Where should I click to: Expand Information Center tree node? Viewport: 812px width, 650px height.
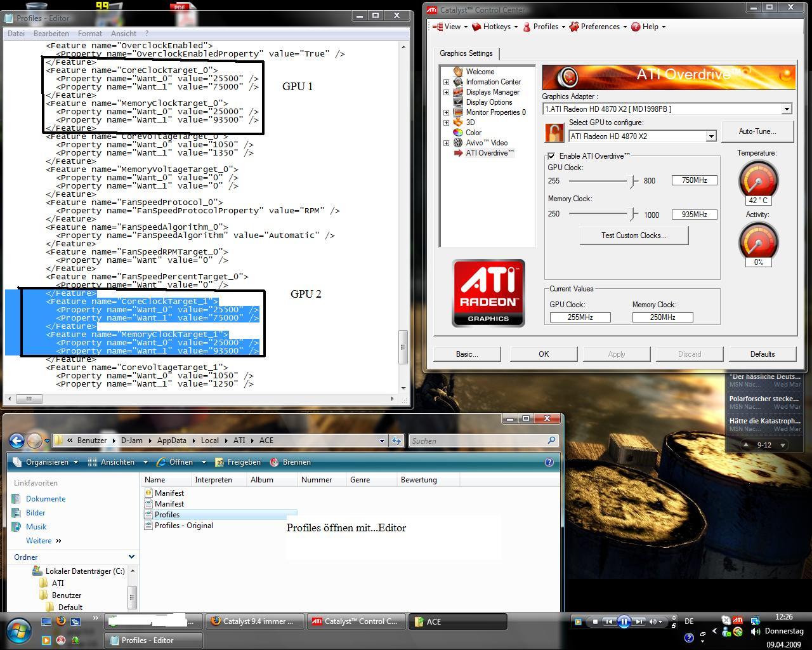(446, 82)
